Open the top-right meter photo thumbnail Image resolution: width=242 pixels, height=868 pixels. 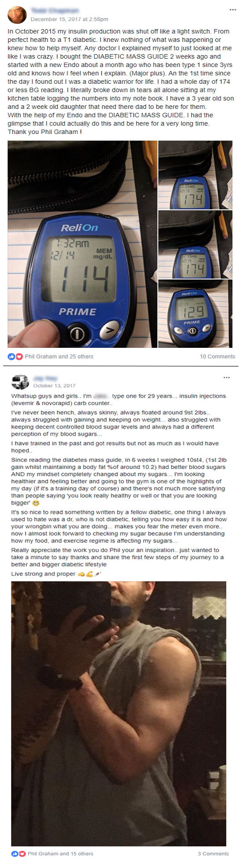(195, 175)
